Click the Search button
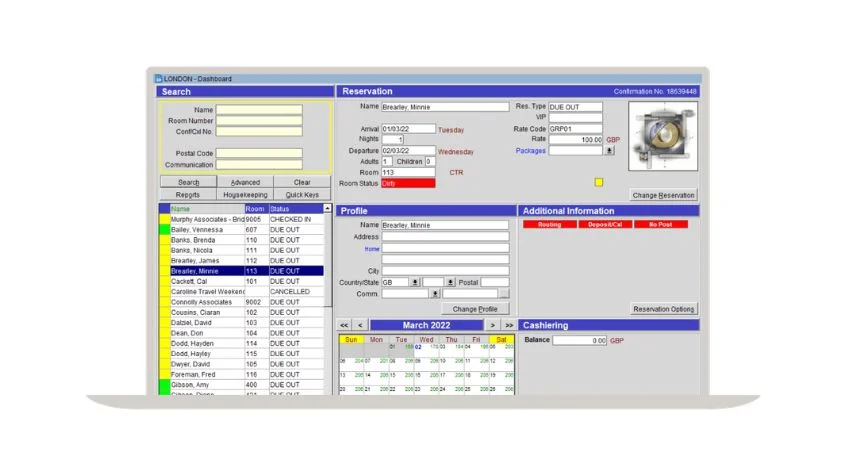 click(189, 182)
